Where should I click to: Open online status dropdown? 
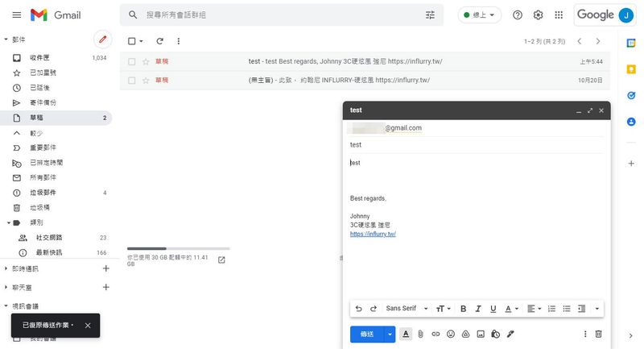pos(479,15)
